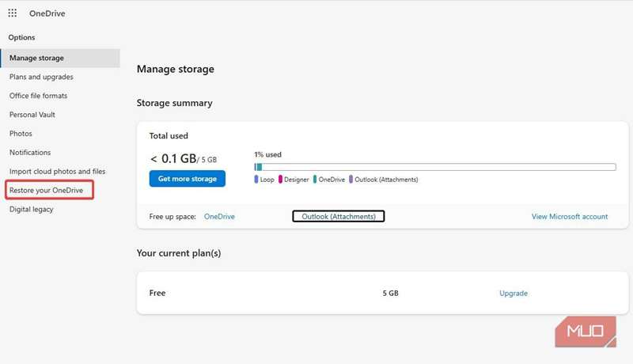633x364 pixels.
Task: Open Office file formats option
Action: 38,96
